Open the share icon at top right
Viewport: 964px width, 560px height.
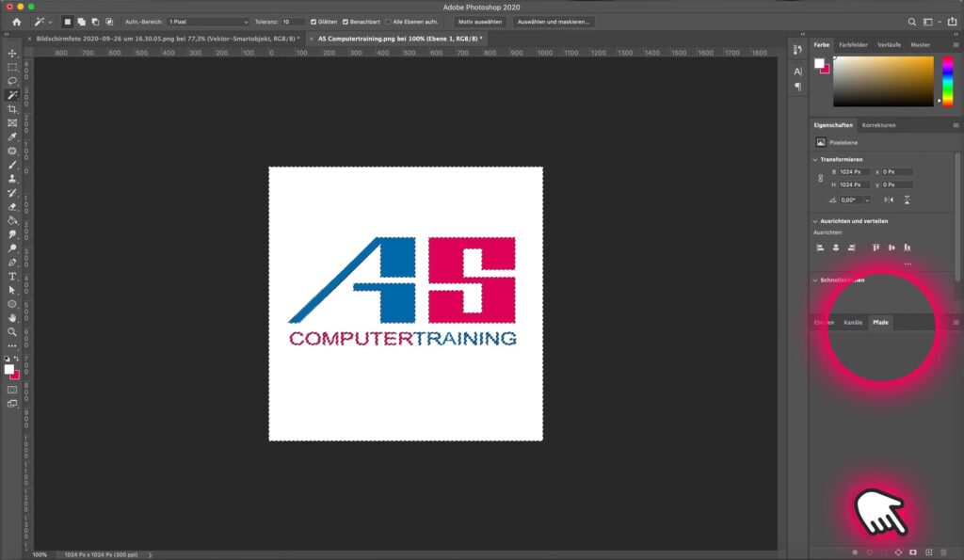click(950, 22)
